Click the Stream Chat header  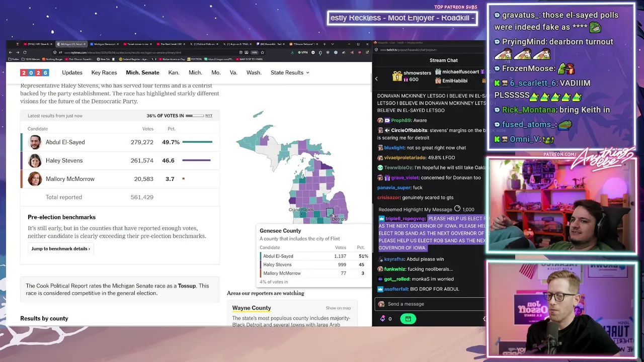tap(444, 60)
